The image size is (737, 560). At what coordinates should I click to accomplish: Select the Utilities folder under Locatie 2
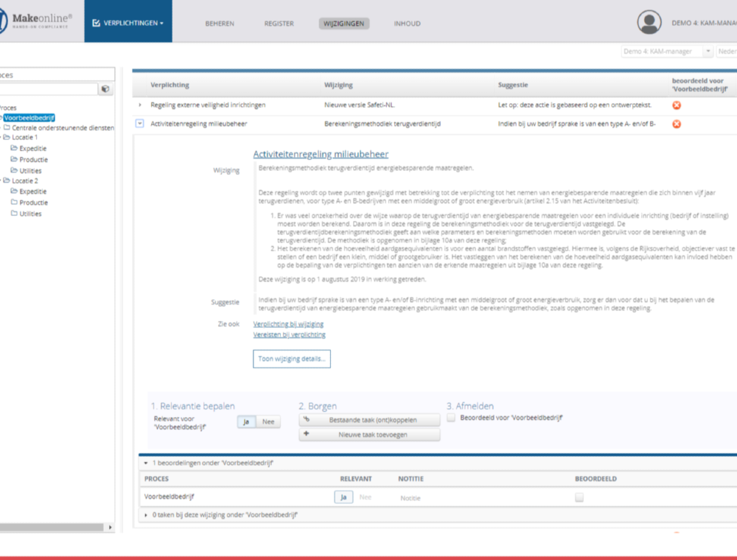30,214
